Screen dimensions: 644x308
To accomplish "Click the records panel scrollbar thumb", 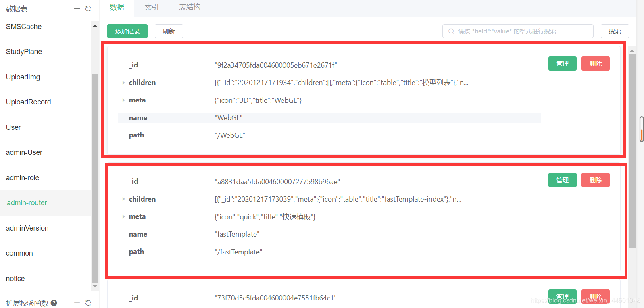I will click(632, 151).
